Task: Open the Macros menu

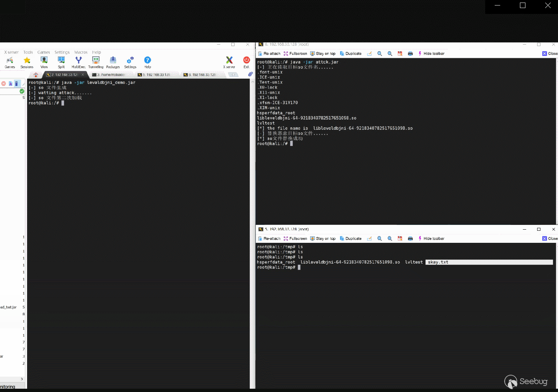Action: click(81, 52)
